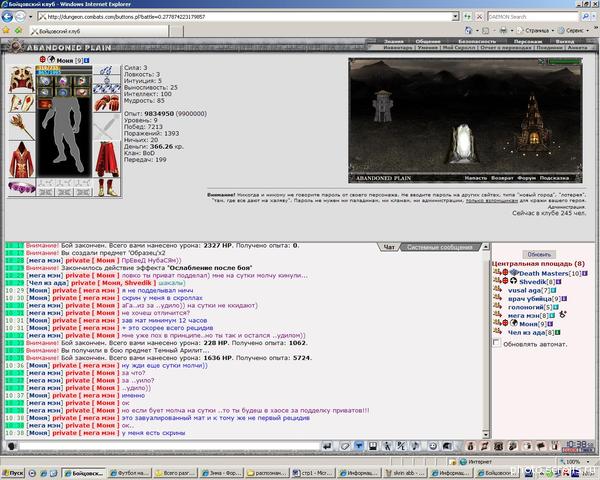Open the Инвентарь submenu link

pos(398,47)
